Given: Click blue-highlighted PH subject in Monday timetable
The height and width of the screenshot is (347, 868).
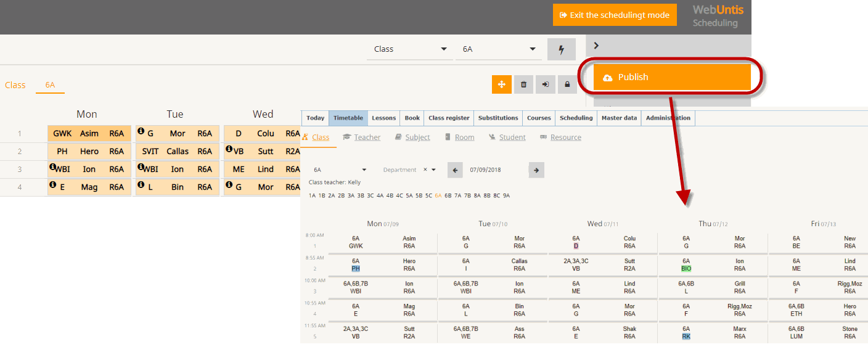Looking at the screenshot, I should coord(356,269).
